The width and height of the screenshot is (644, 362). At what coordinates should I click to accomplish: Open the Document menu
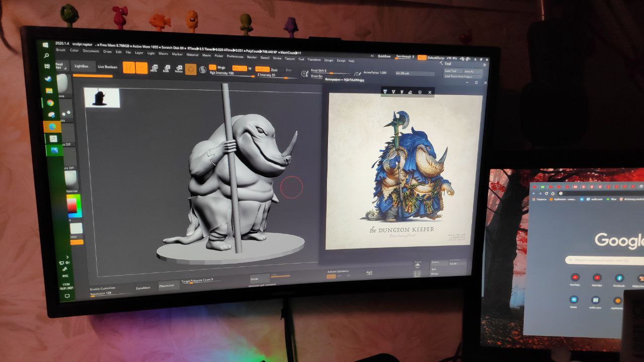pyautogui.click(x=91, y=51)
